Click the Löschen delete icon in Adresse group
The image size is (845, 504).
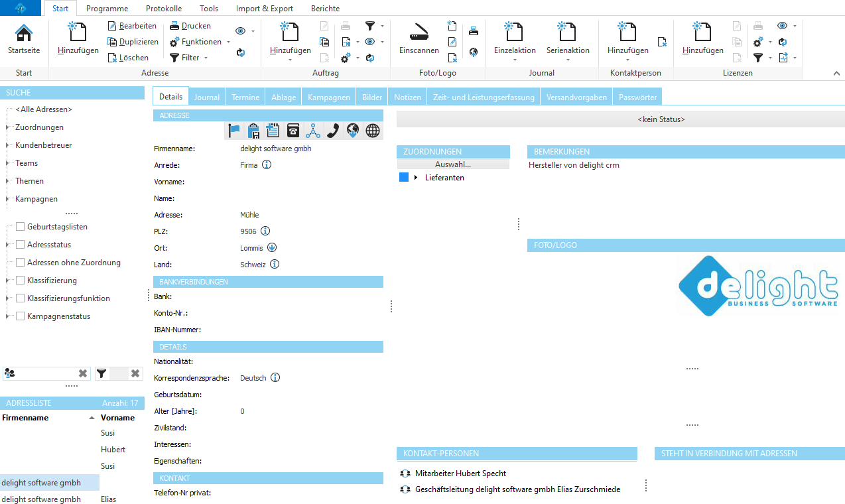tap(113, 58)
